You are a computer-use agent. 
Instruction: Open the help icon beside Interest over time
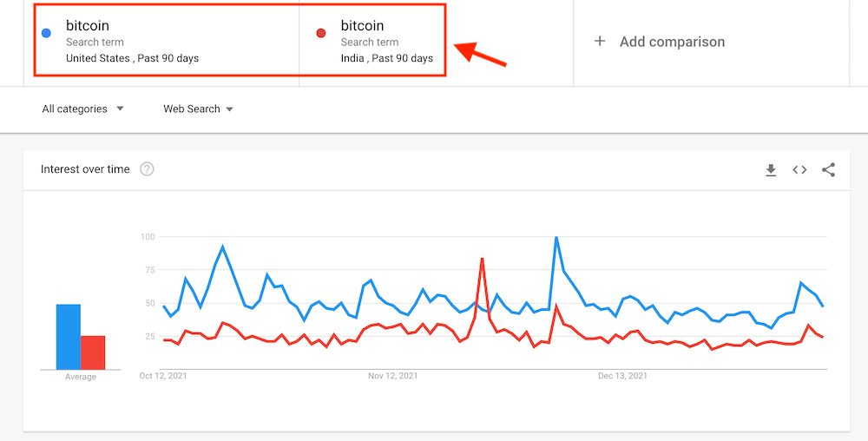coord(147,169)
